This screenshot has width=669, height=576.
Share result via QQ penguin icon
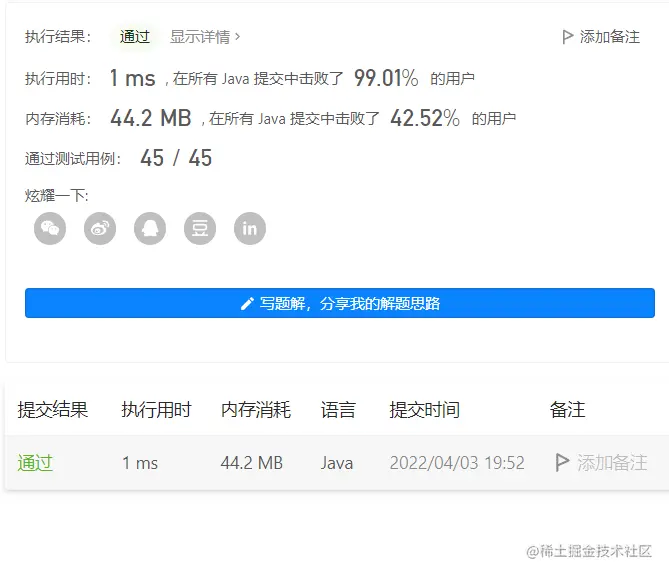pos(150,229)
